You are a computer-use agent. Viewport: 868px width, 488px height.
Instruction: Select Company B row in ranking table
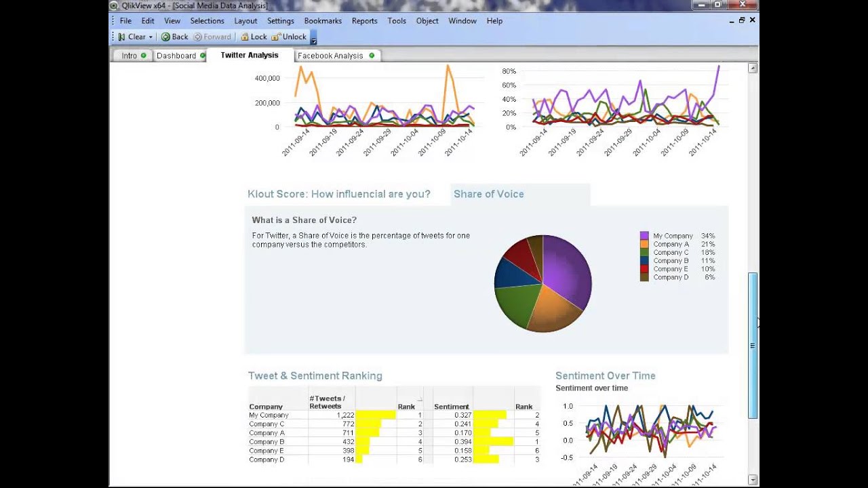(394, 441)
